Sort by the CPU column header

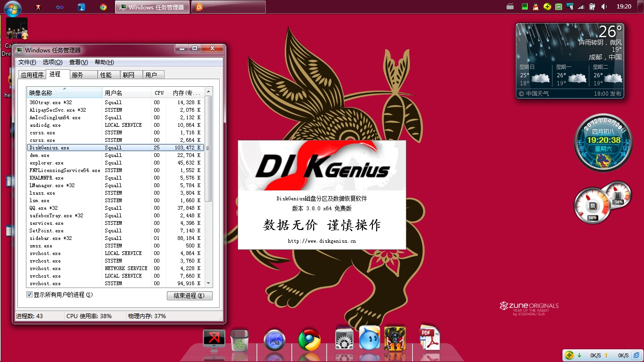pos(159,93)
